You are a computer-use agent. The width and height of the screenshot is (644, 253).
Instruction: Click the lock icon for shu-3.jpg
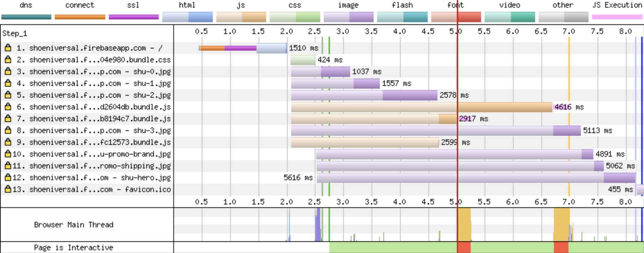(x=8, y=130)
